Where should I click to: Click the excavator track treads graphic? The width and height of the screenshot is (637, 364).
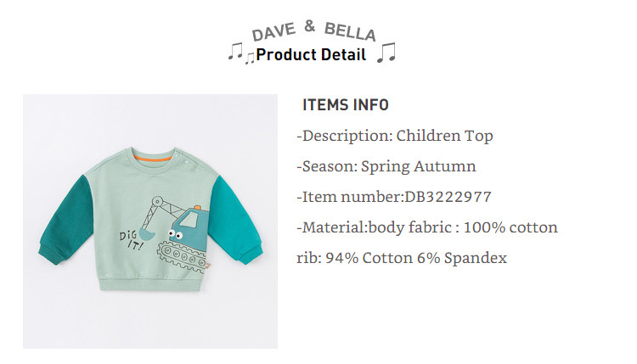pos(182,256)
